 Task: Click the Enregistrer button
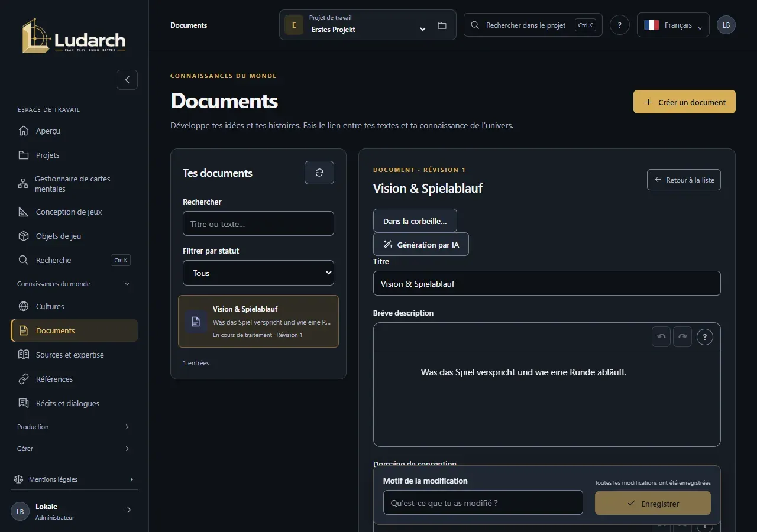pos(653,503)
